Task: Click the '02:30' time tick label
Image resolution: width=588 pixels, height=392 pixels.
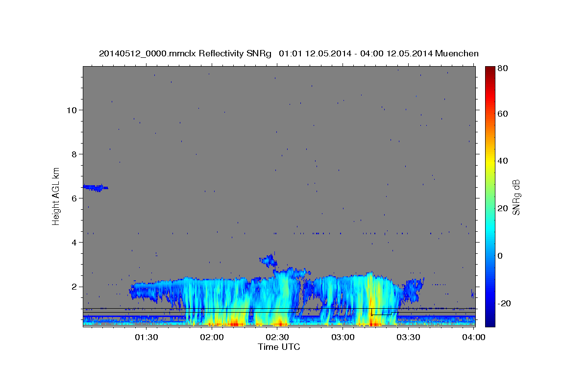Action: pyautogui.click(x=277, y=337)
